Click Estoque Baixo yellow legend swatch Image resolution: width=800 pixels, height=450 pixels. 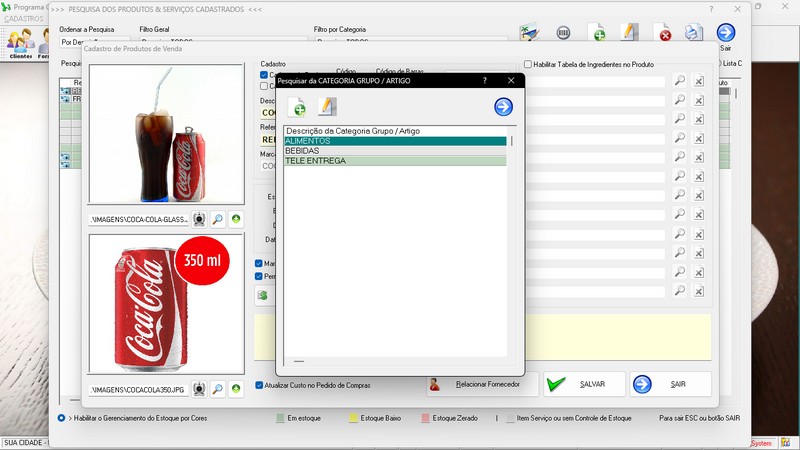point(353,418)
